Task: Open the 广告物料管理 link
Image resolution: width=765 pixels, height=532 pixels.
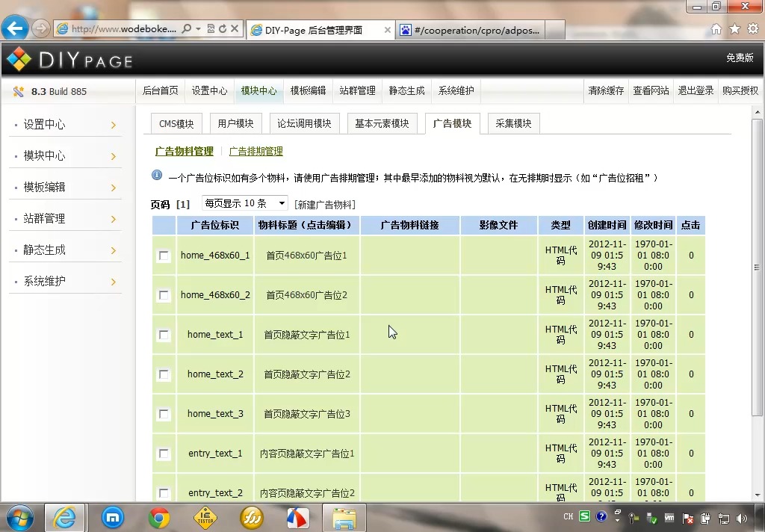Action: 185,151
